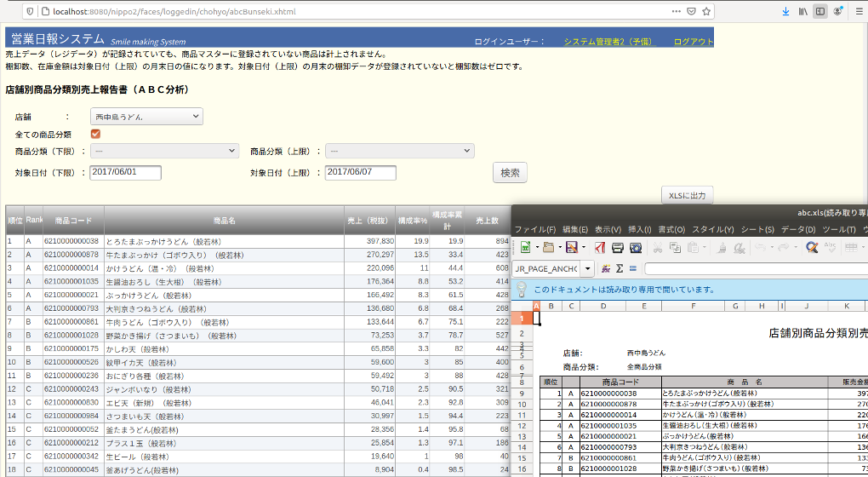Open the シート(S) menu

[757, 229]
